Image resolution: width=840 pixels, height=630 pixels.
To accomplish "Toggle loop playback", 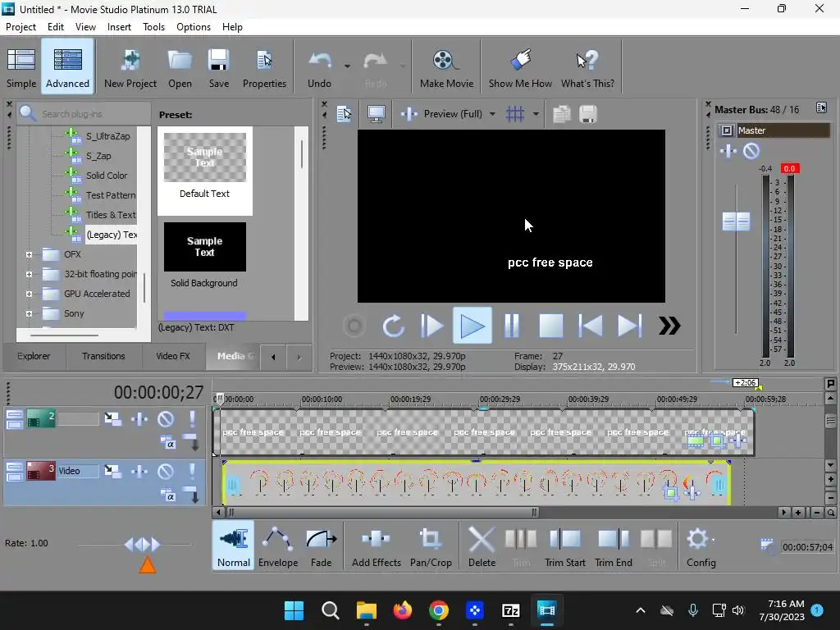I will click(393, 326).
